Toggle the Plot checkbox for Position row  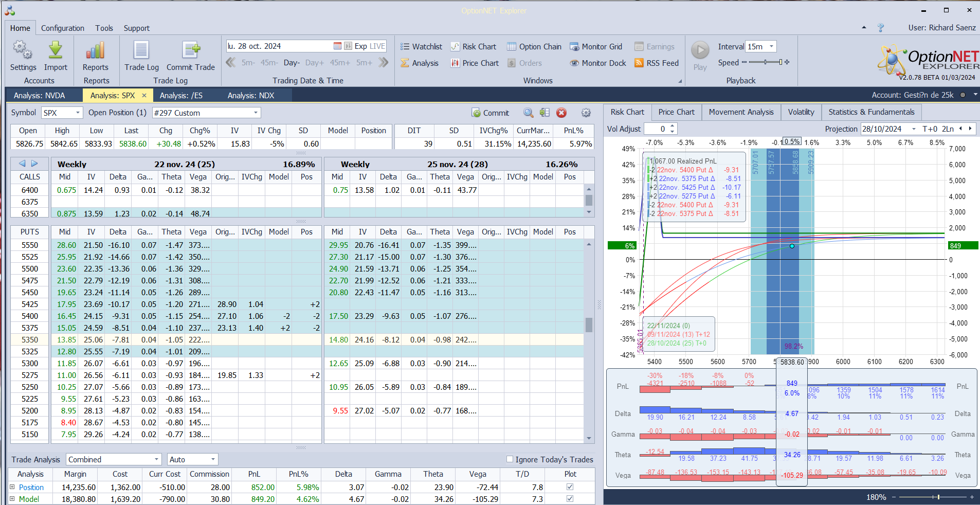[570, 486]
